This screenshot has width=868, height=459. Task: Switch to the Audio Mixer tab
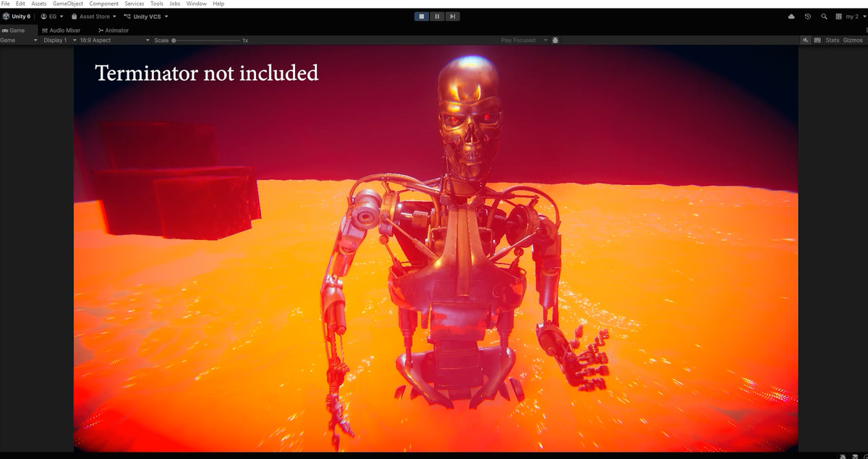pos(61,30)
